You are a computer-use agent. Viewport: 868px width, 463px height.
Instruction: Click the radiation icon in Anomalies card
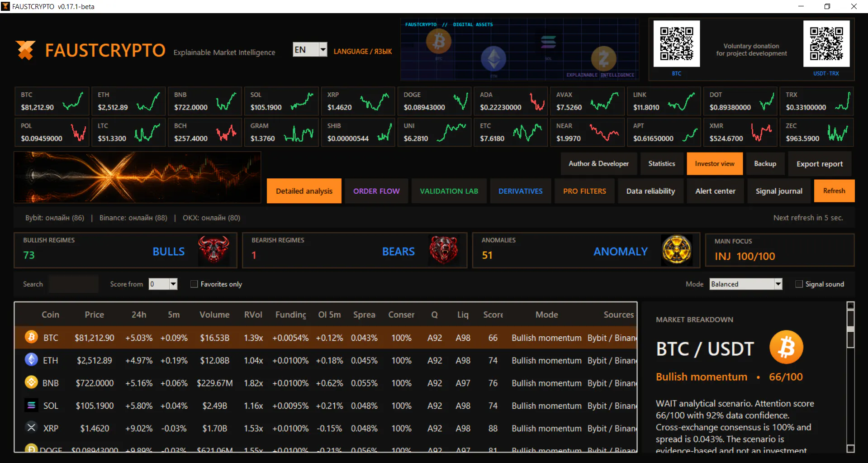pos(676,250)
